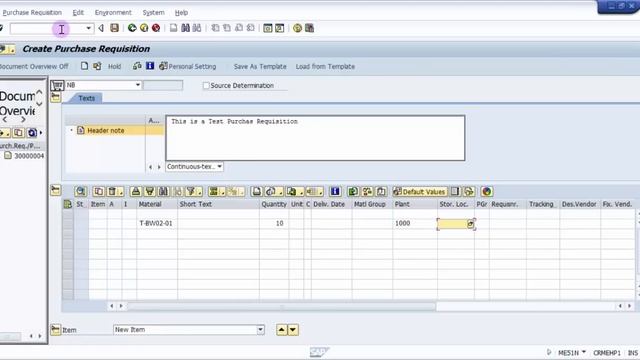Click inside the header note text box

[x=315, y=138]
